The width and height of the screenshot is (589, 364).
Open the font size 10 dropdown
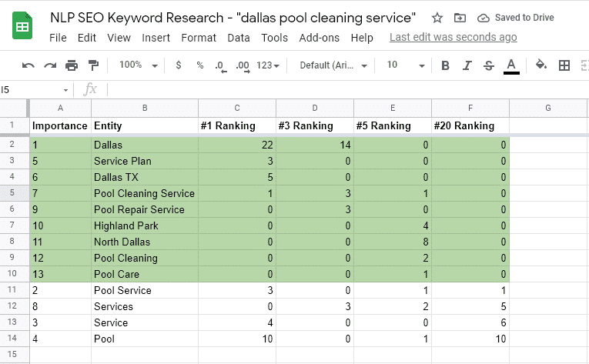[x=406, y=65]
